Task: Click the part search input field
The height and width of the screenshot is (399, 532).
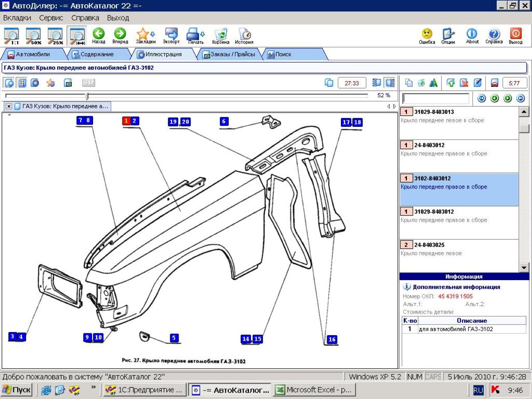Action: pyautogui.click(x=435, y=98)
